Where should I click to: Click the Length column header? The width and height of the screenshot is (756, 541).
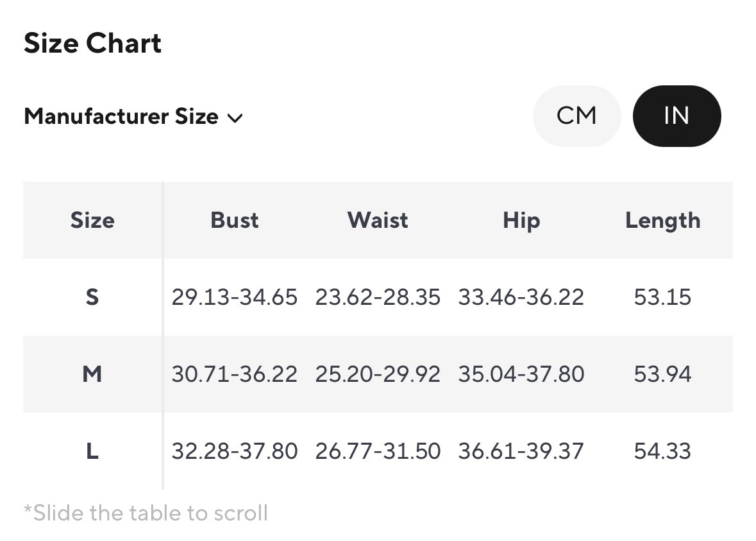(663, 220)
